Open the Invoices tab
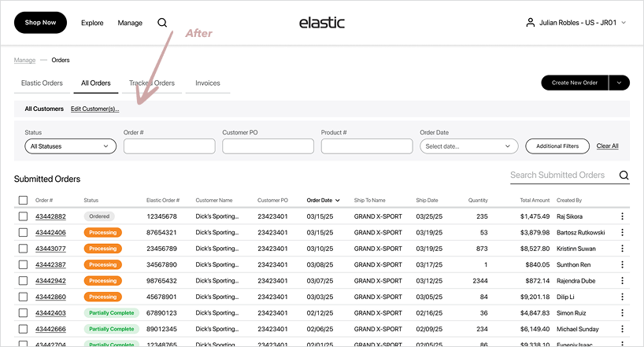644x347 pixels. click(x=208, y=83)
